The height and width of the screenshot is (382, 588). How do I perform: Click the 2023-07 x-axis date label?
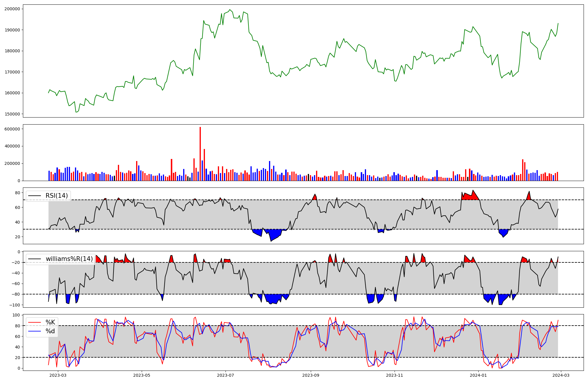[225, 375]
